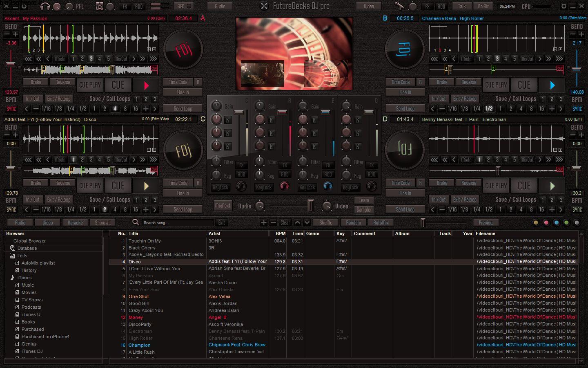The height and width of the screenshot is (368, 588).
Task: Toggle KeyLock on mixer channel C
Action: (220, 187)
